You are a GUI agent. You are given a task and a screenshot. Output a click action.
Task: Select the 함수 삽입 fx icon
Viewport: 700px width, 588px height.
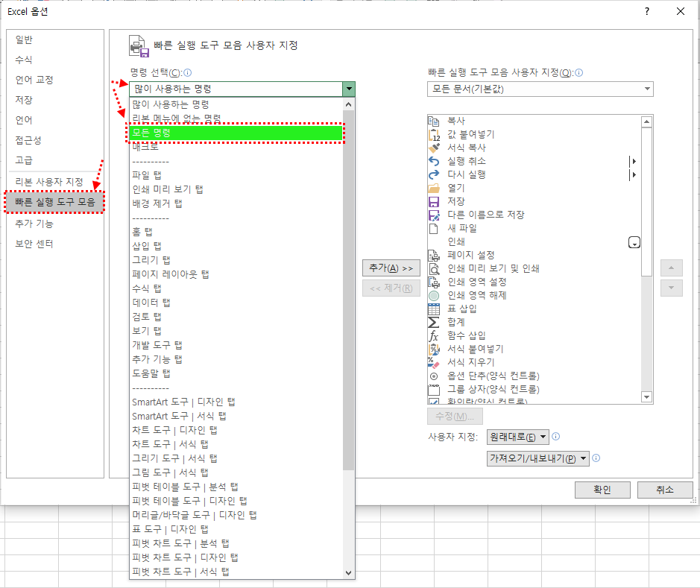(433, 335)
